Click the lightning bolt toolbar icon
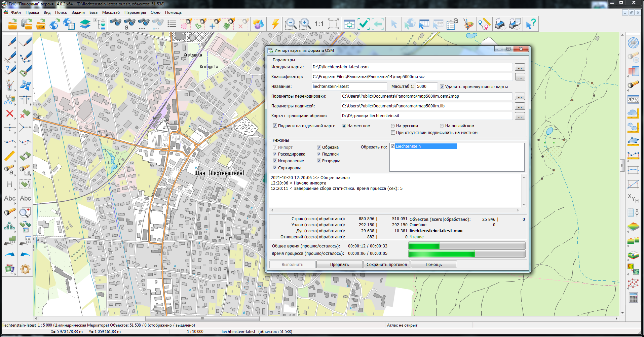 click(x=275, y=24)
